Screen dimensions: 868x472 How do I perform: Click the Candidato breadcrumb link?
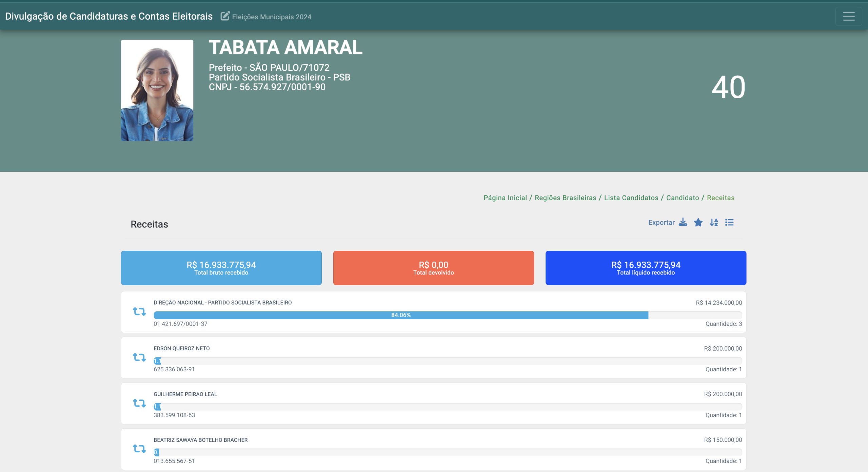click(682, 198)
